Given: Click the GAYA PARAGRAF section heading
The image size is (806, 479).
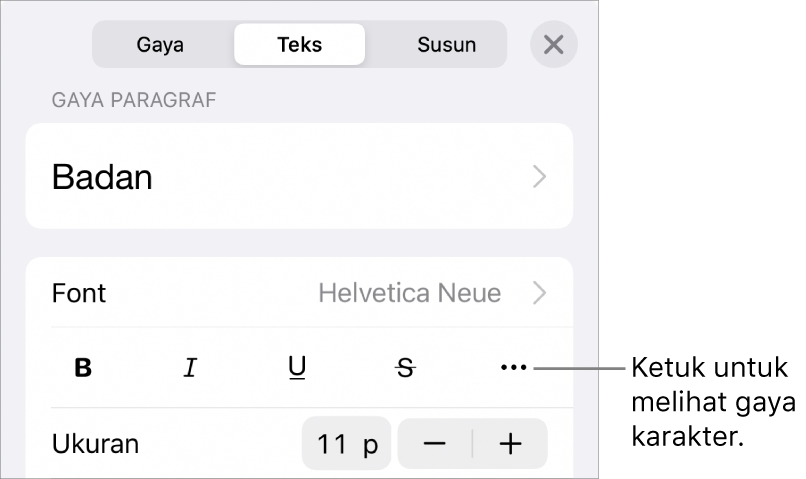Looking at the screenshot, I should [134, 100].
